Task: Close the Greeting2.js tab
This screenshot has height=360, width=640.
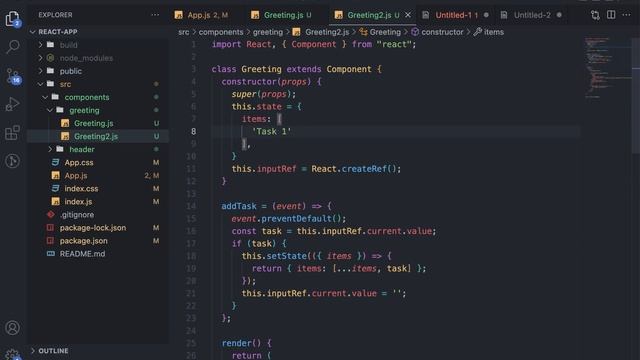Action: tap(408, 15)
